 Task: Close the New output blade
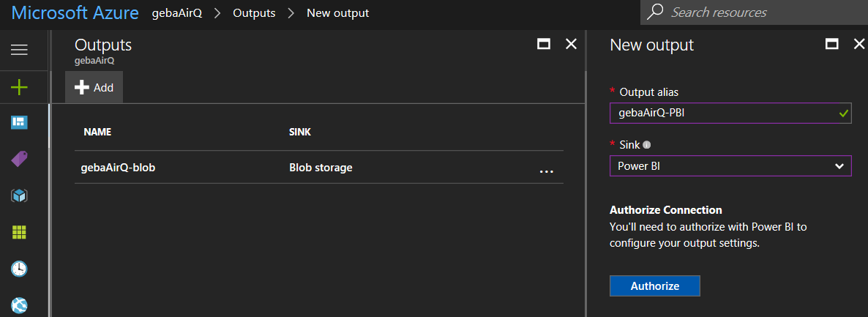click(859, 45)
